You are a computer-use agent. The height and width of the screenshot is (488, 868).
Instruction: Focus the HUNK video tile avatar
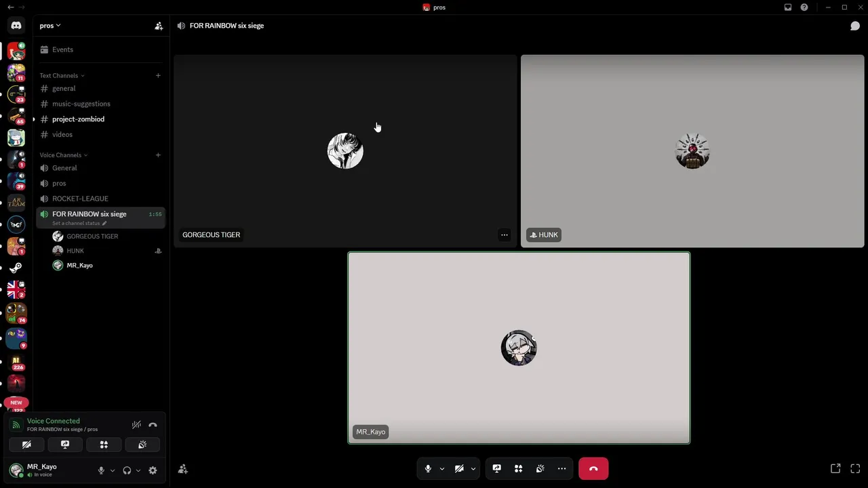tap(692, 150)
